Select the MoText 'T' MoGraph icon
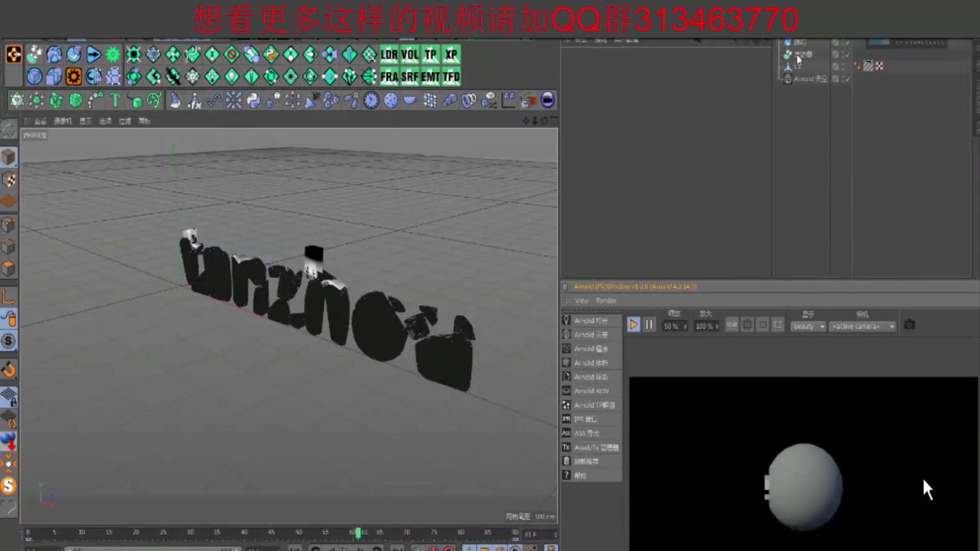The height and width of the screenshot is (551, 980). tap(115, 101)
